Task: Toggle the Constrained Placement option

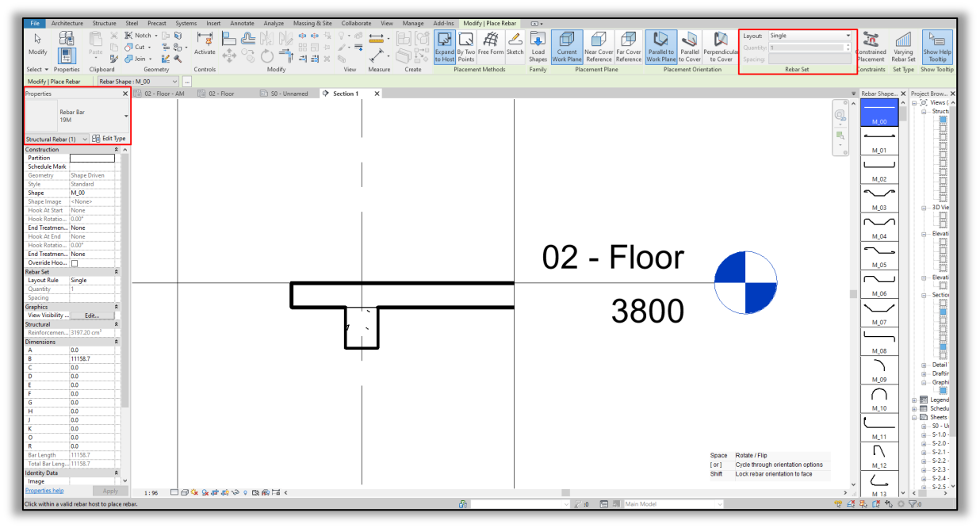Action: (872, 48)
